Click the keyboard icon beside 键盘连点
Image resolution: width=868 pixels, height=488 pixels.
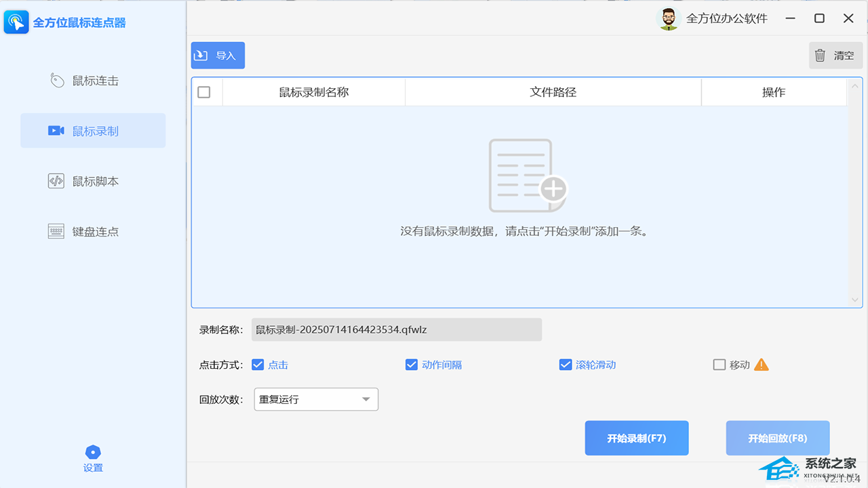click(56, 231)
